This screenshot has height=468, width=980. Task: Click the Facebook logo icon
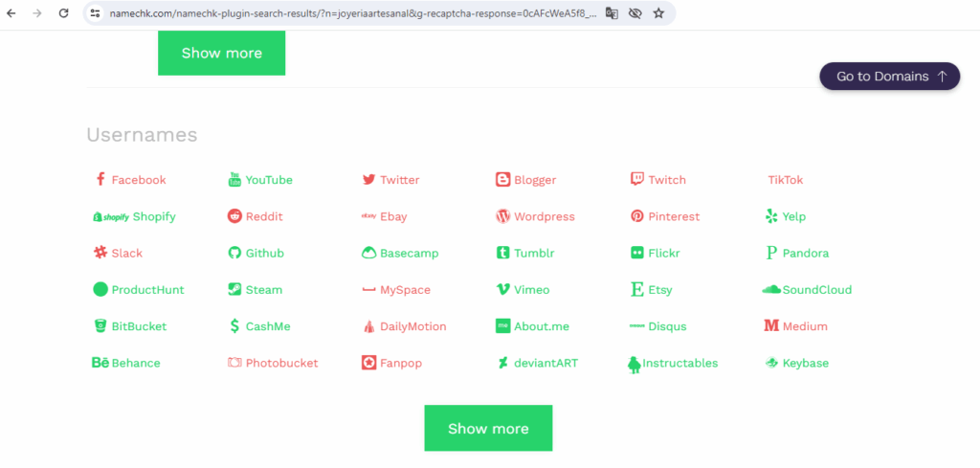[100, 180]
